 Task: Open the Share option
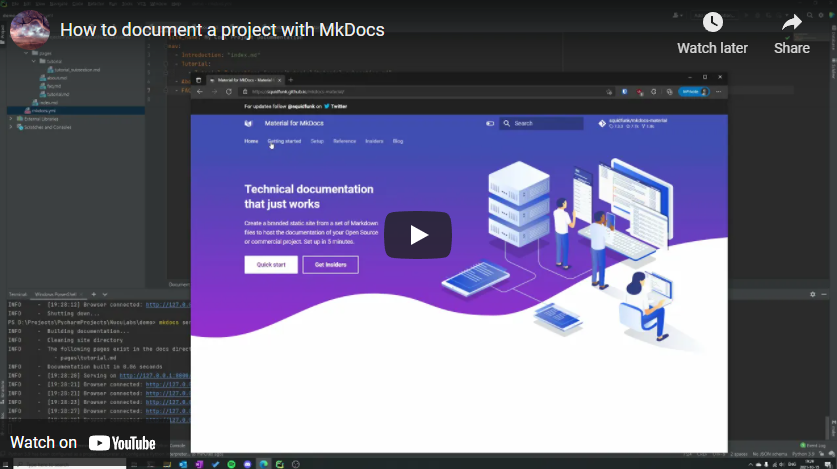[792, 34]
